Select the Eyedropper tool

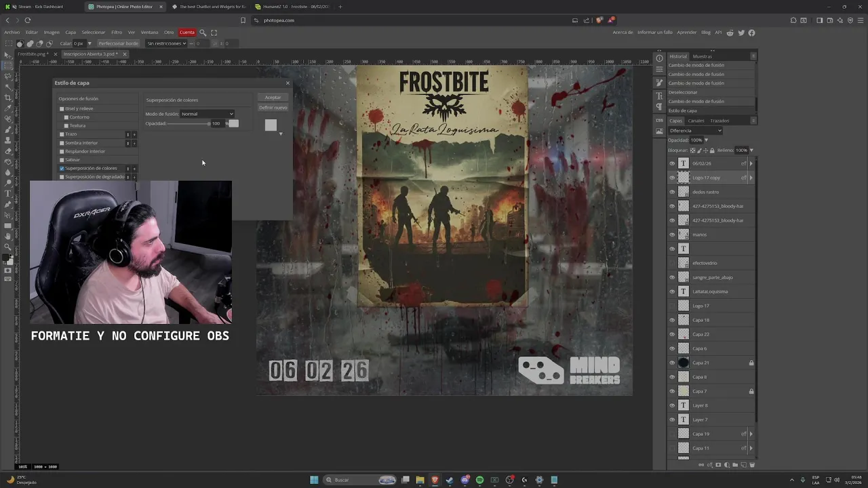tap(7, 108)
